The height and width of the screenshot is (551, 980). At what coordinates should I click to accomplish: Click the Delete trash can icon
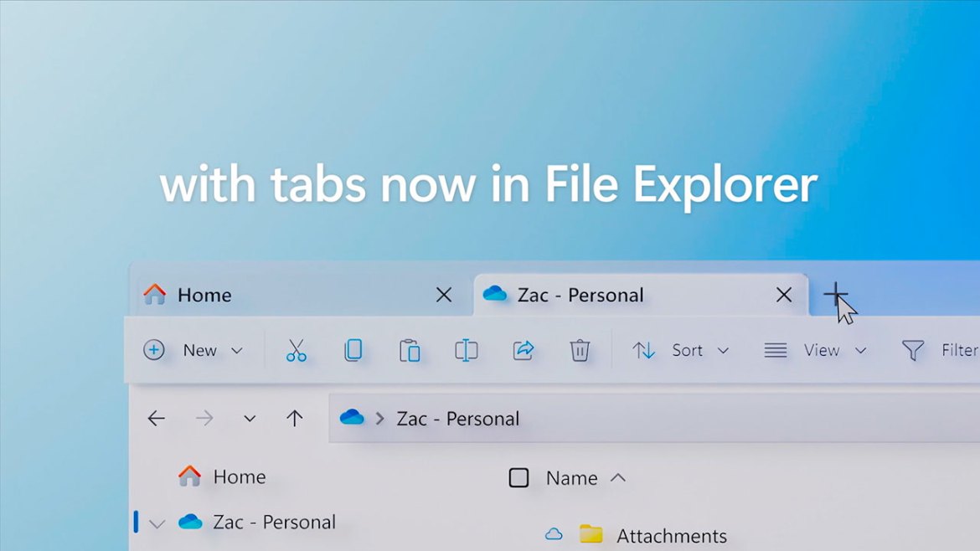tap(580, 351)
